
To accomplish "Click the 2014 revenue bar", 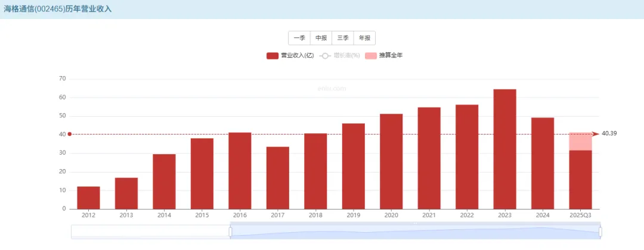I will (x=165, y=182).
